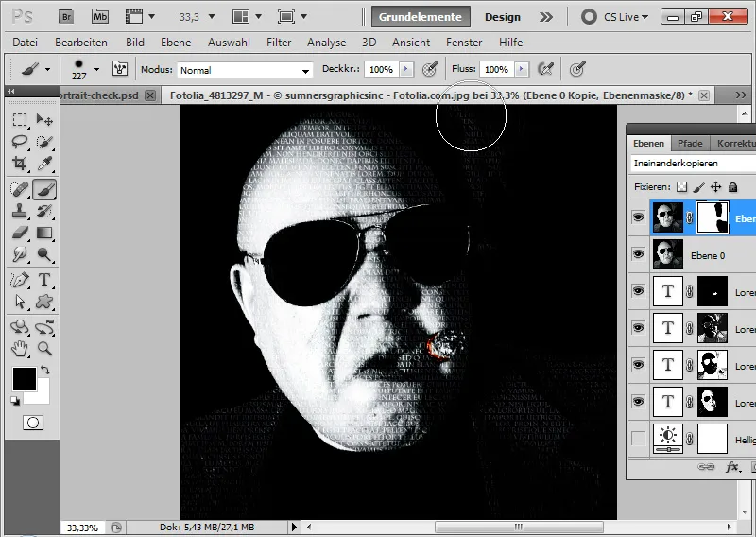The height and width of the screenshot is (537, 756).
Task: Toggle lock all for layer
Action: [x=733, y=186]
